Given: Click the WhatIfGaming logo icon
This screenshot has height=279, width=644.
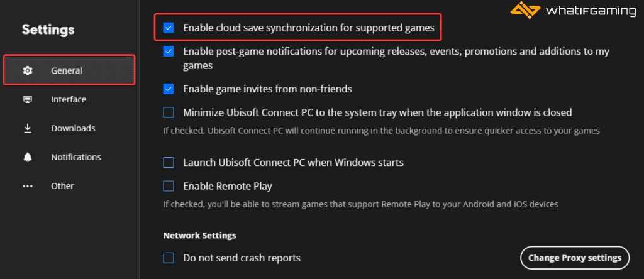Looking at the screenshot, I should (x=525, y=9).
